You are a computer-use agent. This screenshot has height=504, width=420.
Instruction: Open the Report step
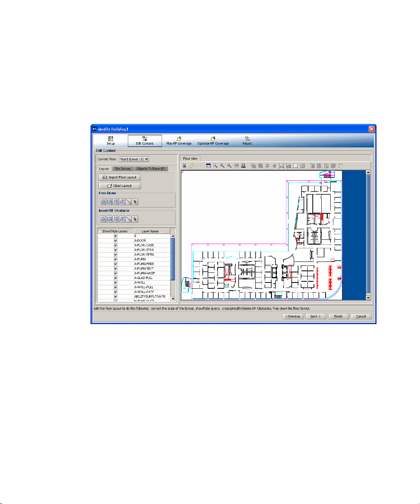pyautogui.click(x=247, y=141)
